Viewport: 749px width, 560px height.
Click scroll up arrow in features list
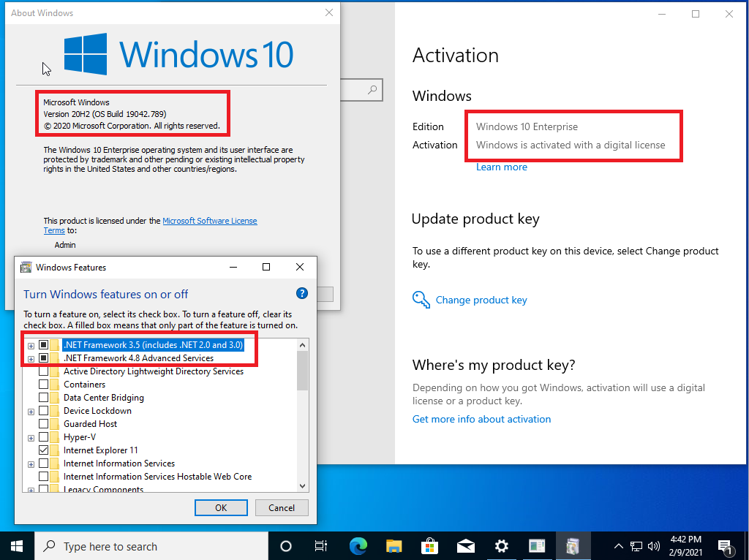point(302,344)
